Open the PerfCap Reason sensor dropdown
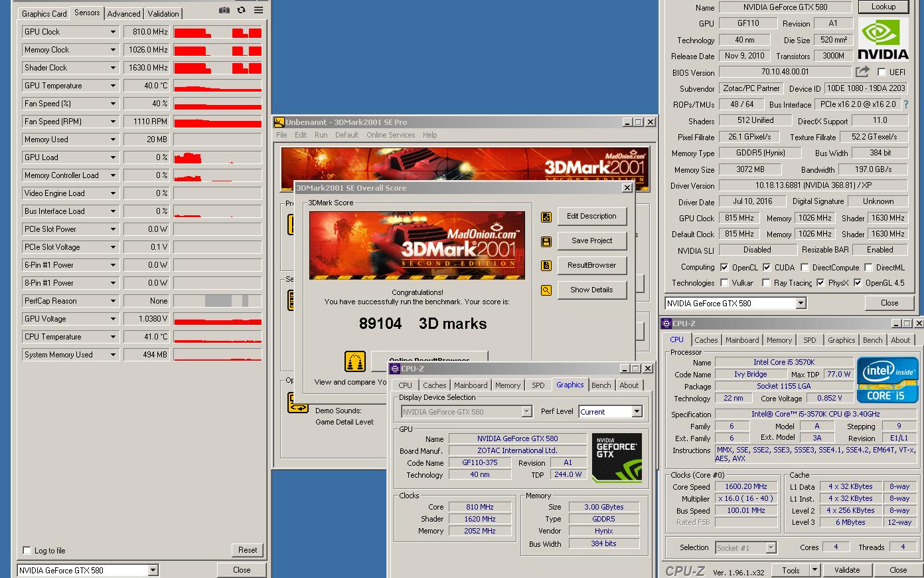This screenshot has width=924, height=578. pyautogui.click(x=113, y=301)
